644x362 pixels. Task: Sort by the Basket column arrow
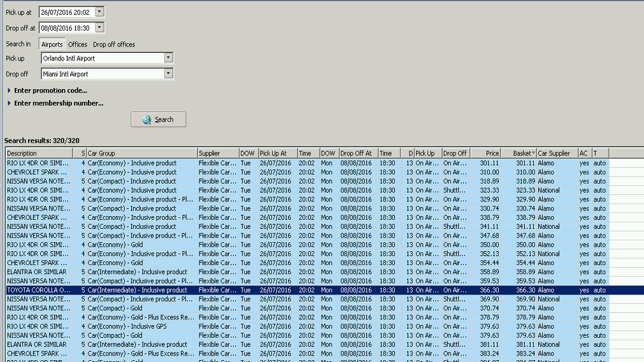(x=533, y=154)
